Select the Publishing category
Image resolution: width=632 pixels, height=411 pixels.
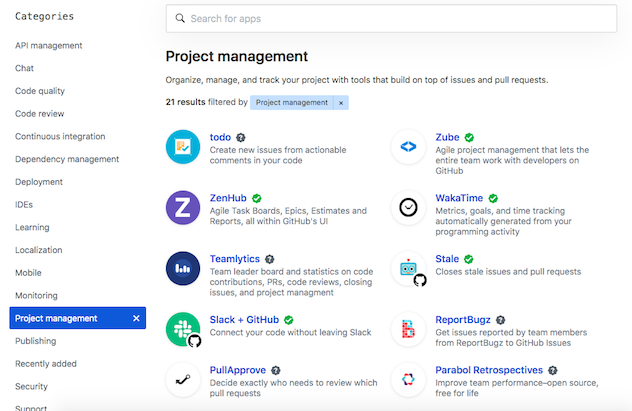click(x=35, y=341)
